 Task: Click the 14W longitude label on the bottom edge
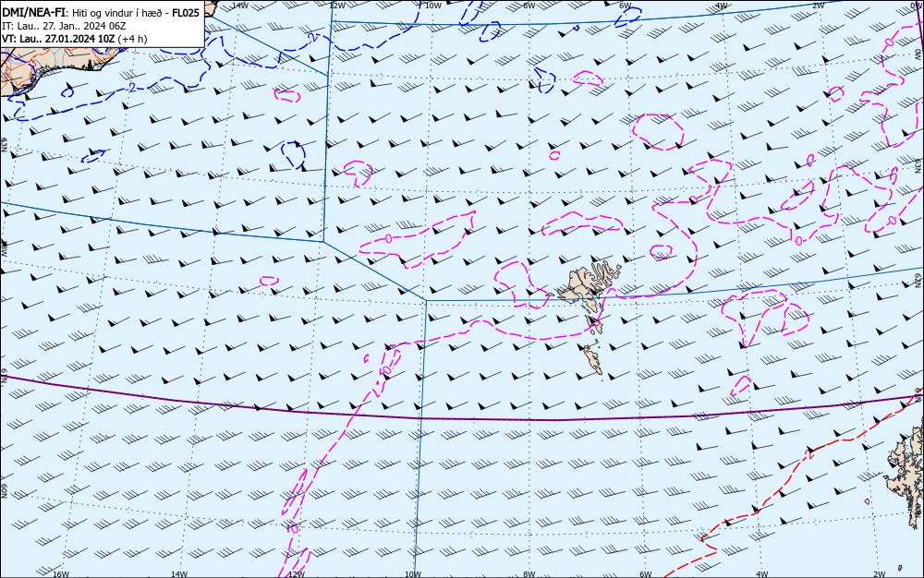click(179, 574)
